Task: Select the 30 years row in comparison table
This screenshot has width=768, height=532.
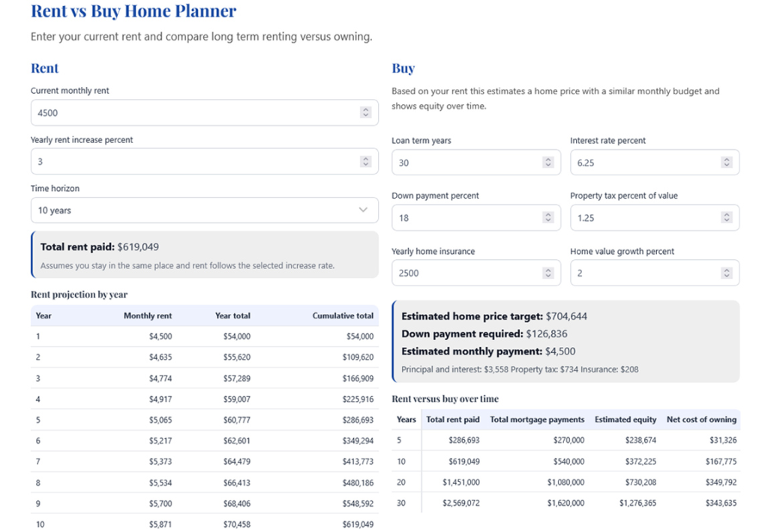Action: coord(565,503)
